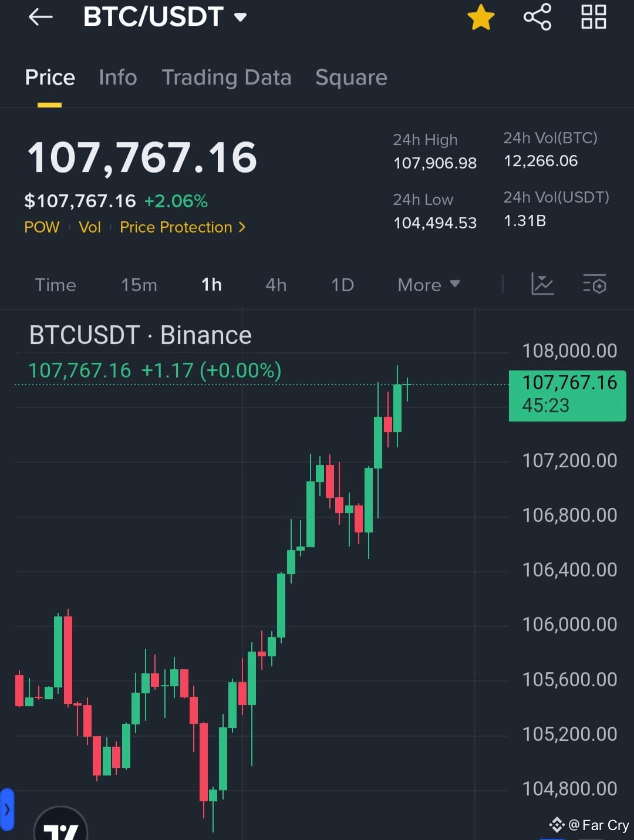The width and height of the screenshot is (634, 840).
Task: Open the chart indicators icon
Action: [x=542, y=285]
